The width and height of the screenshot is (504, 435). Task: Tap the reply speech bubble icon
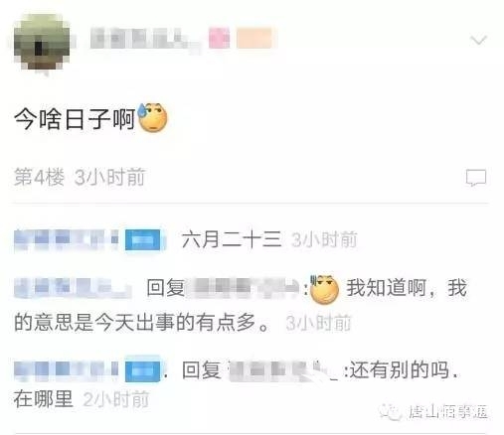click(476, 178)
